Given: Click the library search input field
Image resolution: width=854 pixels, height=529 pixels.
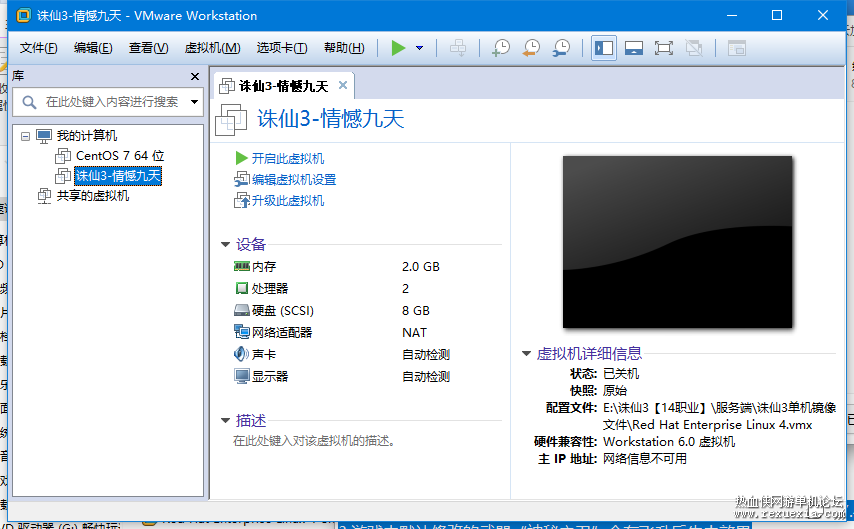Looking at the screenshot, I should pyautogui.click(x=108, y=102).
